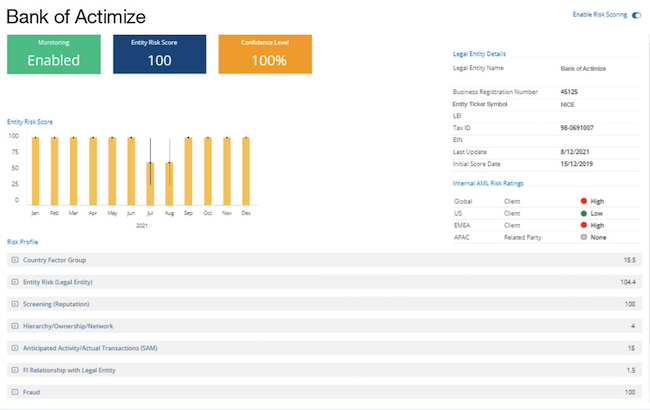Image resolution: width=650 pixels, height=410 pixels.
Task: Click the January bar in risk chart
Action: point(35,168)
